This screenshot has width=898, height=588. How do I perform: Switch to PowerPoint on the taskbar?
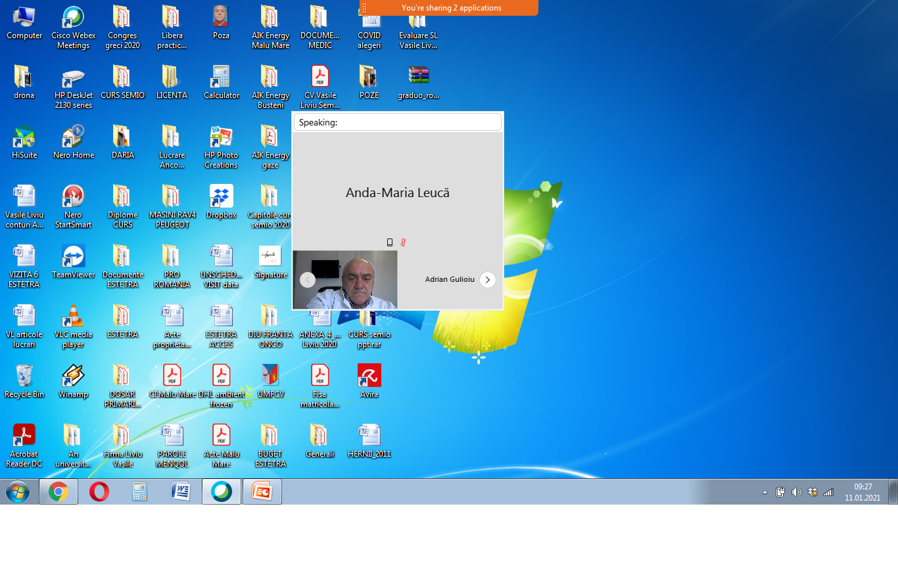262,491
